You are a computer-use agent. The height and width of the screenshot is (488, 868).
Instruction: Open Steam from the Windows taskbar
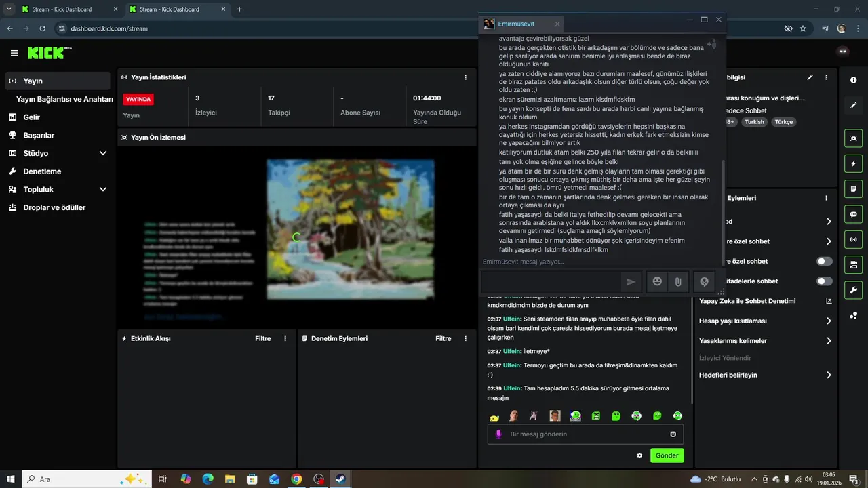340,479
